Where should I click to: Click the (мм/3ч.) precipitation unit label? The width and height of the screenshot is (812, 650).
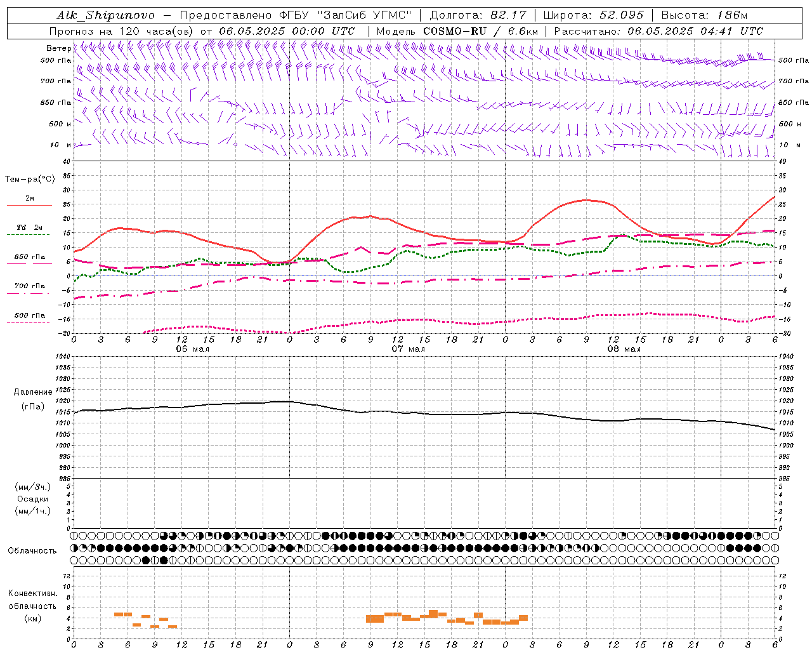pyautogui.click(x=33, y=487)
